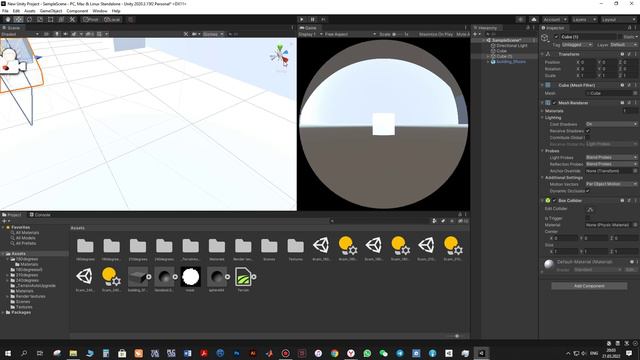
Task: Click the Edit Collider button icon
Action: pyautogui.click(x=590, y=210)
